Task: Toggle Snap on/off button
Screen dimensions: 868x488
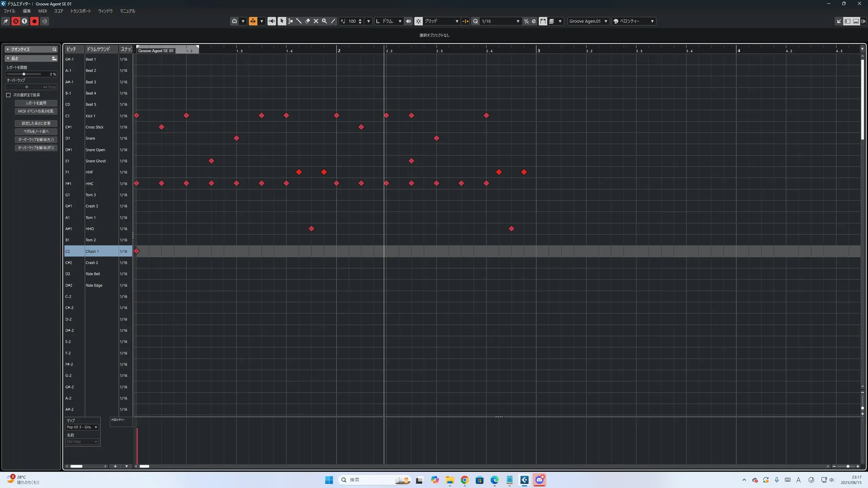Action: pos(418,21)
